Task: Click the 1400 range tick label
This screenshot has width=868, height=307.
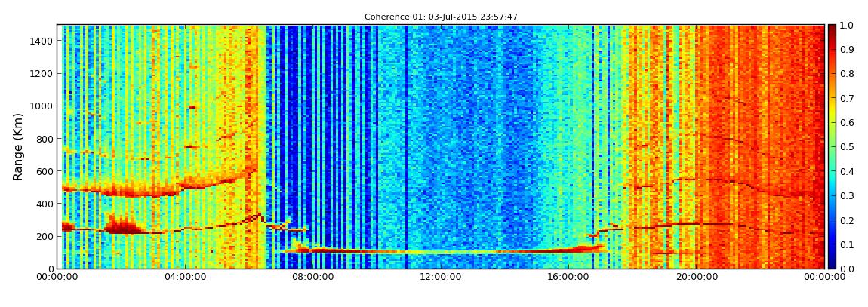Action: click(x=42, y=41)
